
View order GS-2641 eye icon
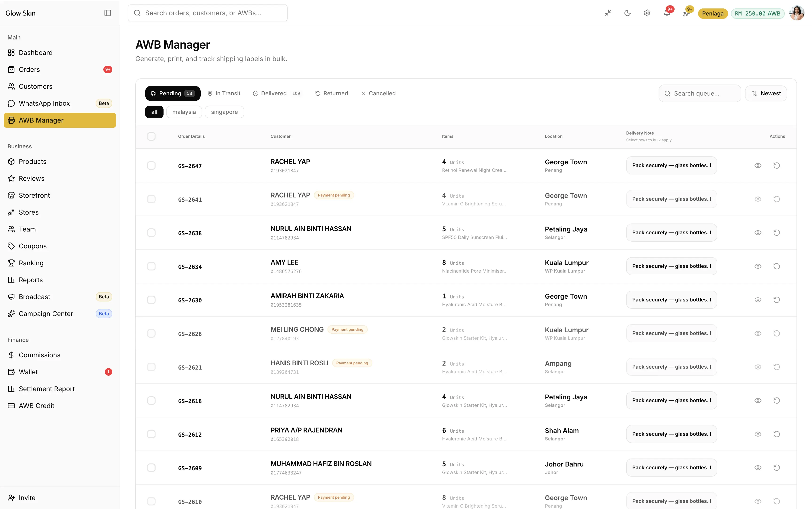point(758,199)
